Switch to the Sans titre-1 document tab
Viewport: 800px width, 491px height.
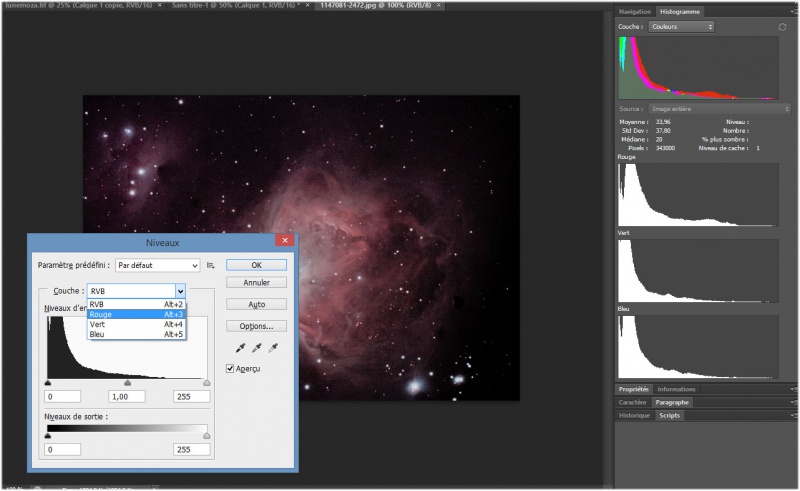point(236,5)
